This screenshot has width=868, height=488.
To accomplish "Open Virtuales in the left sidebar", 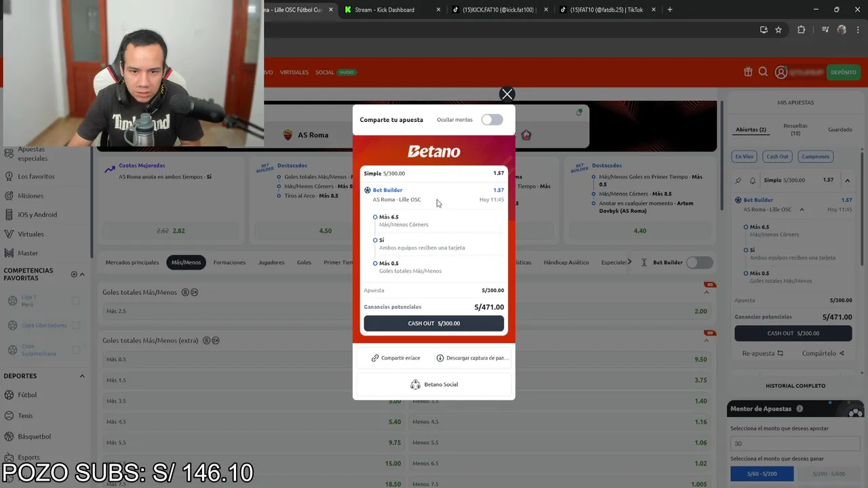I will click(x=31, y=234).
